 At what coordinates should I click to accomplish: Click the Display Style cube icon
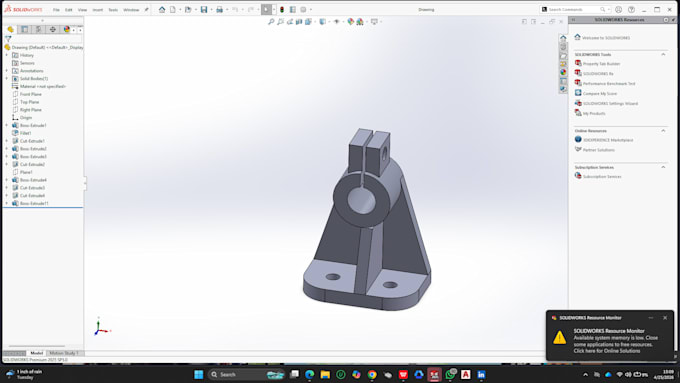click(323, 22)
